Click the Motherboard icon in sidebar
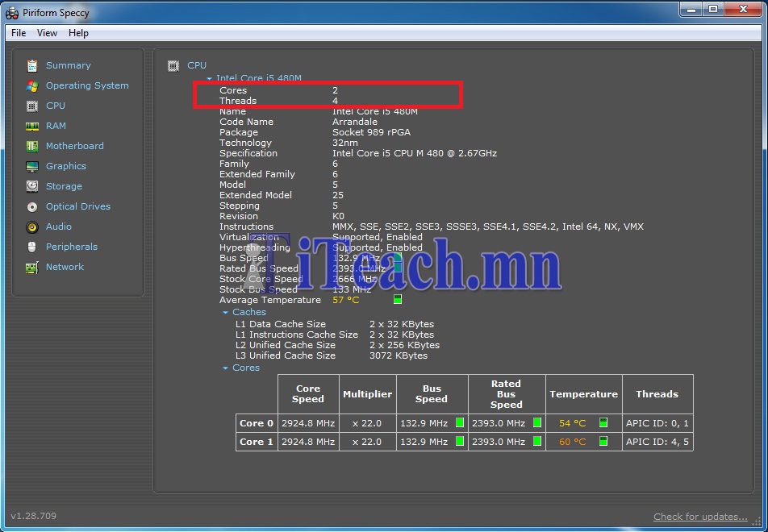768x532 pixels. tap(32, 146)
